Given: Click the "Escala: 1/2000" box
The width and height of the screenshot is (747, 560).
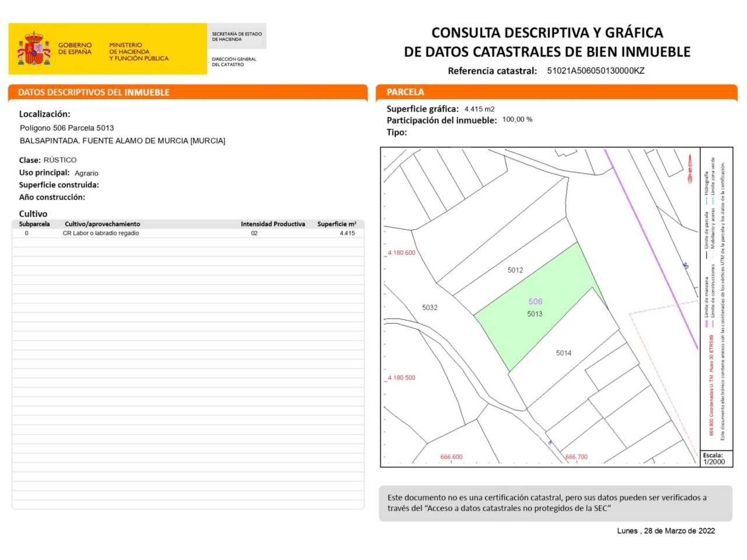Looking at the screenshot, I should pos(715,459).
